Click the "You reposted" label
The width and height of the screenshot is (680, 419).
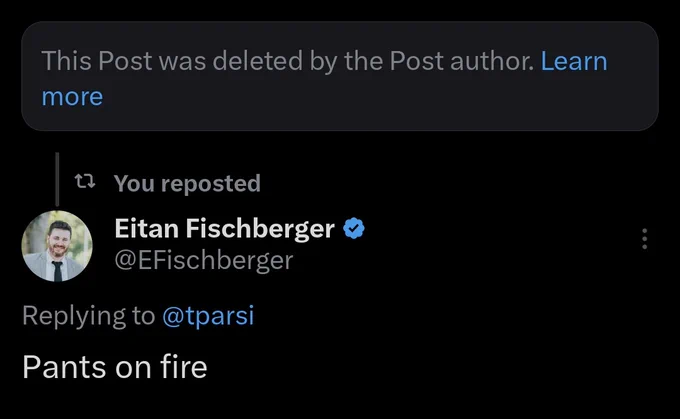click(187, 183)
